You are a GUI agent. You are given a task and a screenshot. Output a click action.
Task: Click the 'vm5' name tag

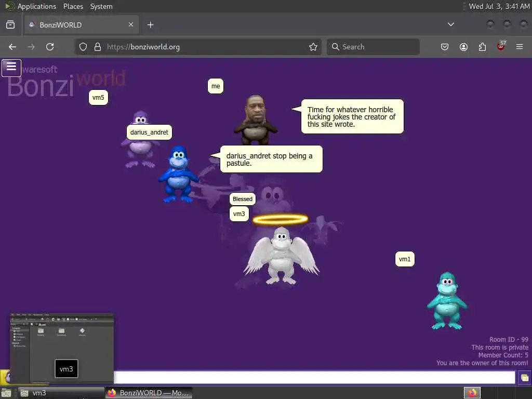[x=98, y=97]
